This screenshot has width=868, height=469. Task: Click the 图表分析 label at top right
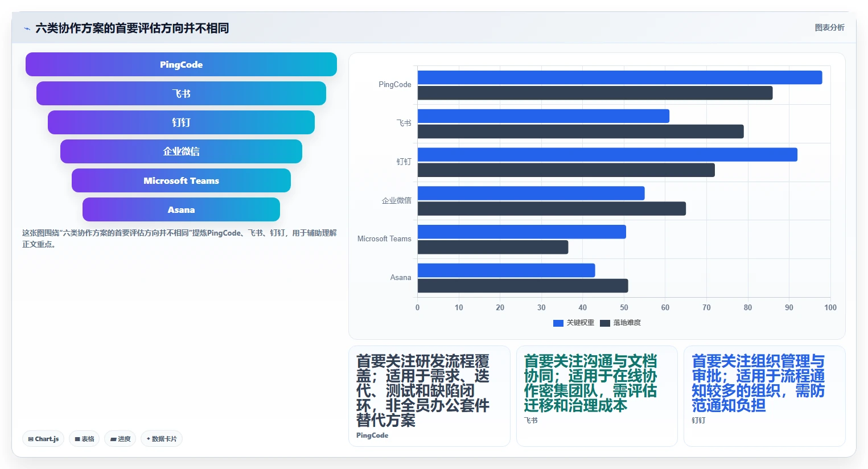pos(829,27)
